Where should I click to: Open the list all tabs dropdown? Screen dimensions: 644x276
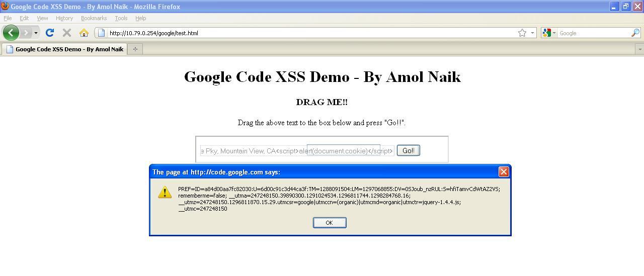point(639,49)
